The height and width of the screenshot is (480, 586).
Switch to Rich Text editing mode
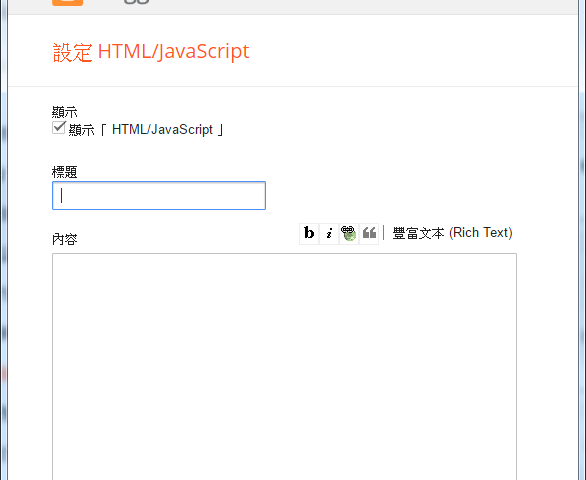tap(452, 233)
